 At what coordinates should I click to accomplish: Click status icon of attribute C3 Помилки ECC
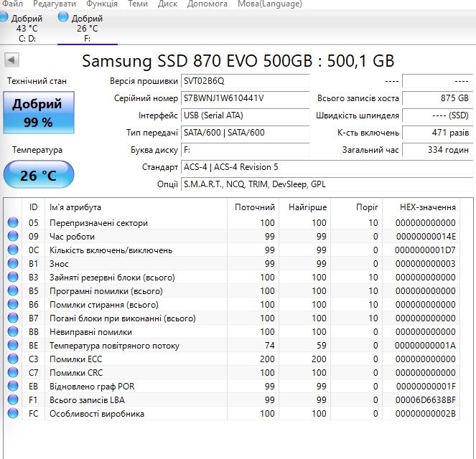(x=13, y=359)
